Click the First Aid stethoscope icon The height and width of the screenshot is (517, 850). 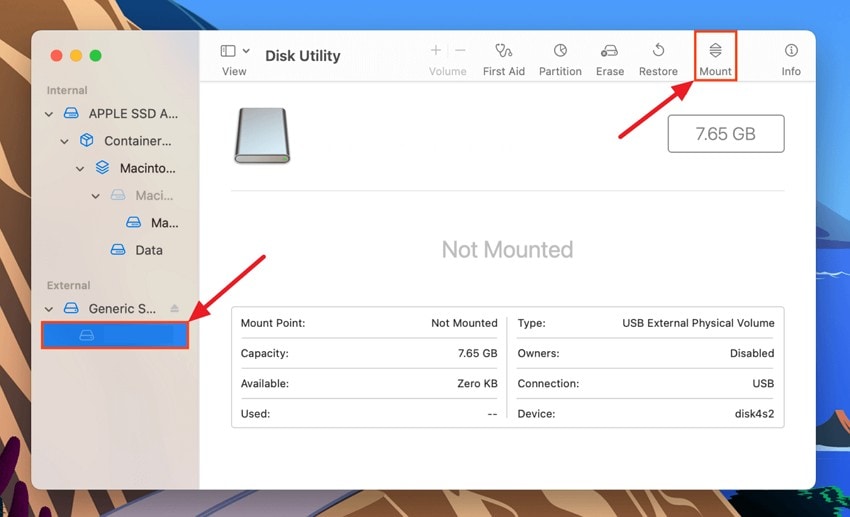(503, 51)
